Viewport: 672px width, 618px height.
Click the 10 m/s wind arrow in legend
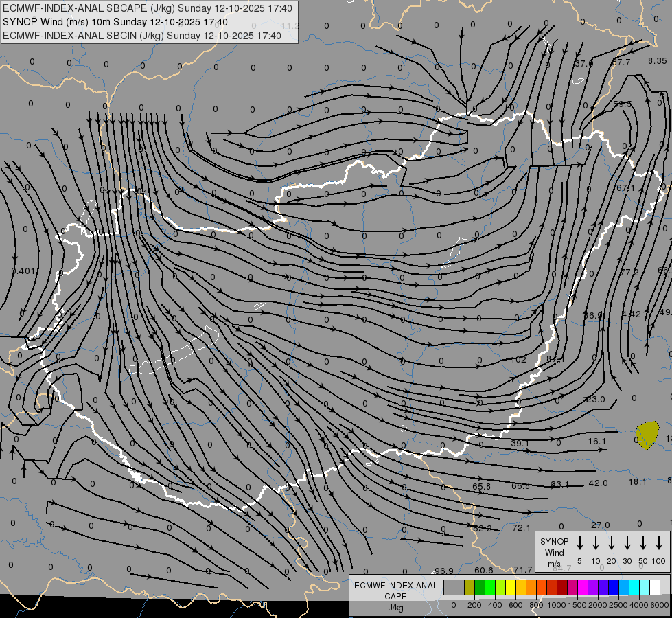[595, 543]
